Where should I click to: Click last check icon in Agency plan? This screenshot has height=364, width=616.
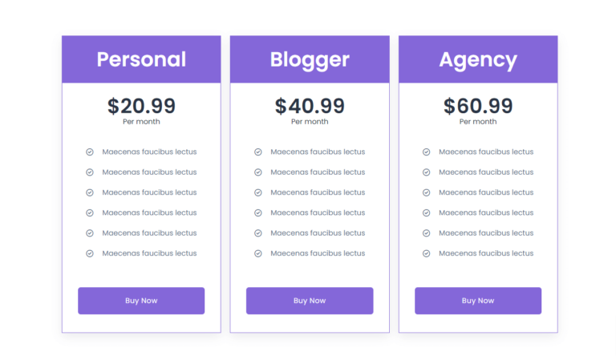click(x=427, y=253)
